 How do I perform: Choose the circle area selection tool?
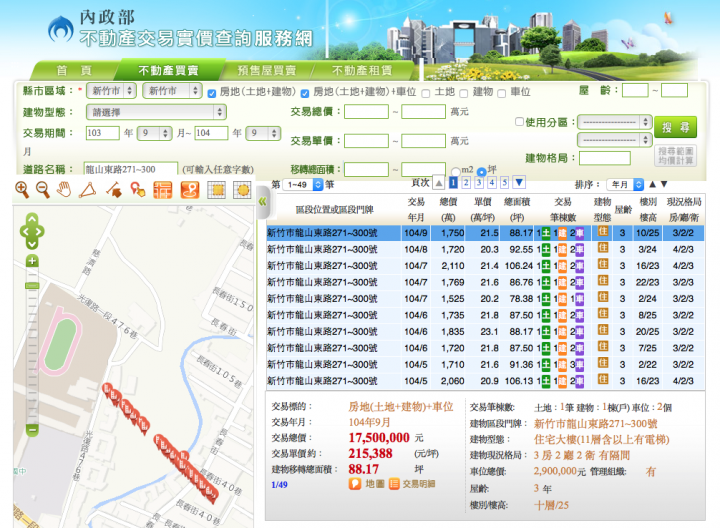point(242,190)
